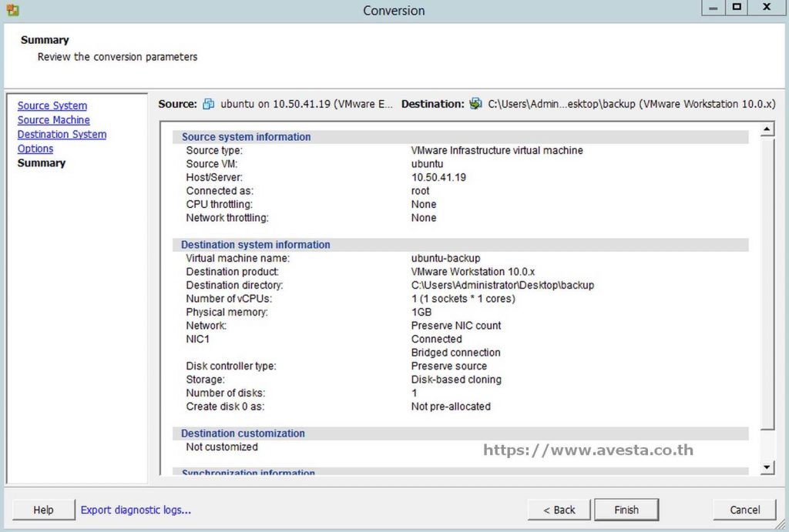Click the Review the conversion parameters text
This screenshot has height=532, width=789.
coord(117,57)
